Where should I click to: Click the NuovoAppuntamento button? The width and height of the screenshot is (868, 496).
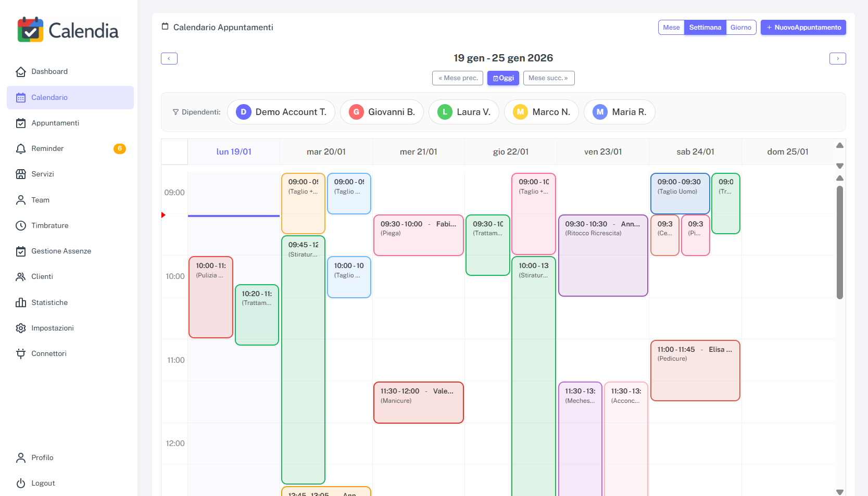pos(803,27)
